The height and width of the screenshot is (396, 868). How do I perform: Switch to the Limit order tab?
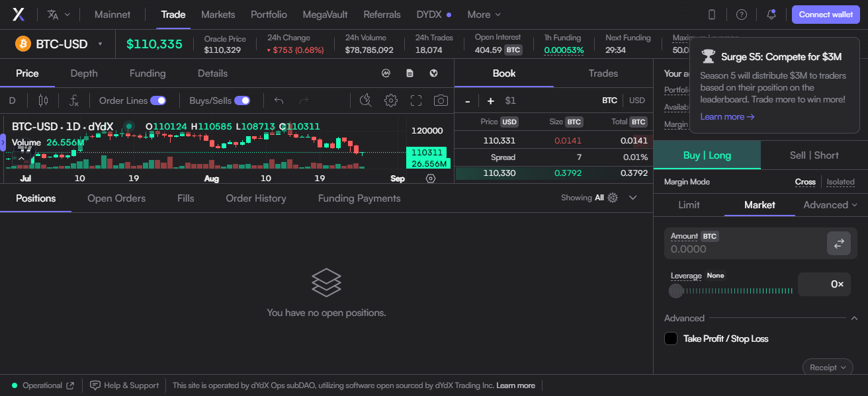689,205
